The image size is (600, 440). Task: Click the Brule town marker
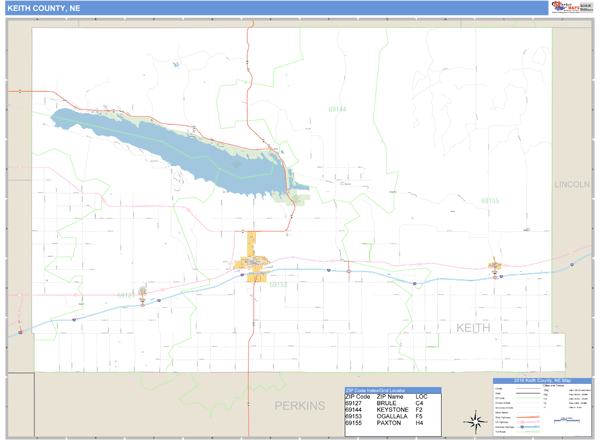143,294
